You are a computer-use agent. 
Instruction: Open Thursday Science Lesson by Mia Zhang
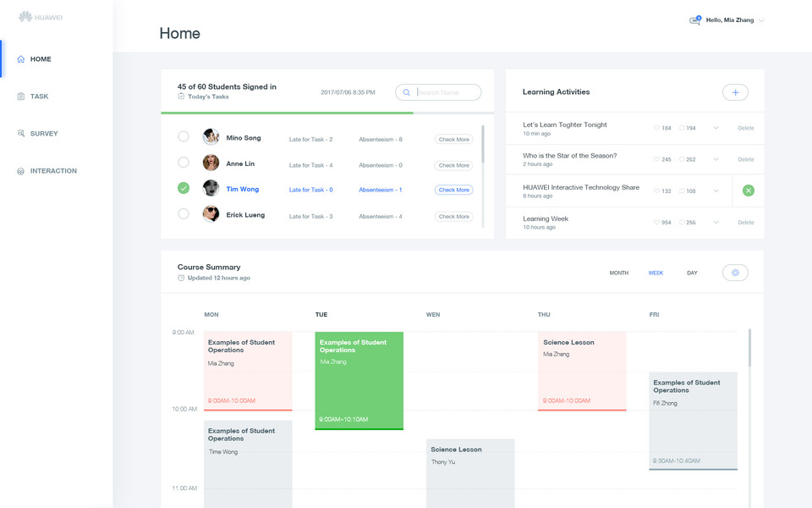coord(582,371)
